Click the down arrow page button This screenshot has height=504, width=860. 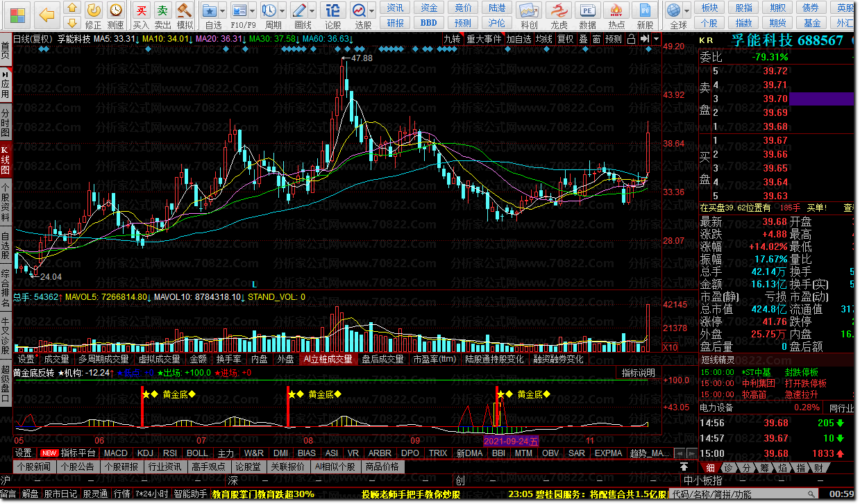point(71,24)
